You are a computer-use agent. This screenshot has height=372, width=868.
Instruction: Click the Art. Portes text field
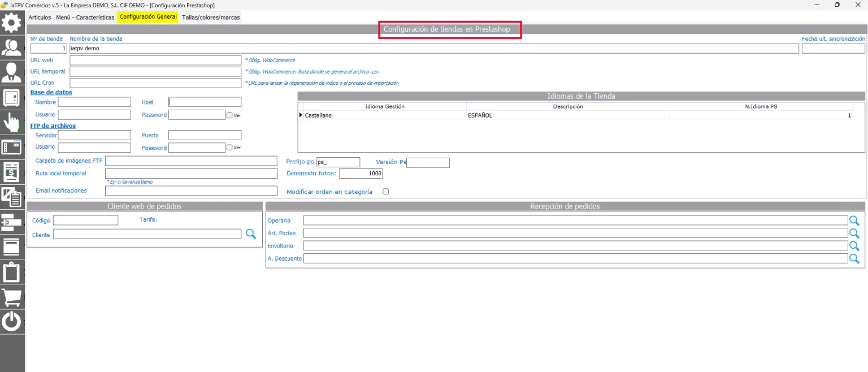coord(576,233)
